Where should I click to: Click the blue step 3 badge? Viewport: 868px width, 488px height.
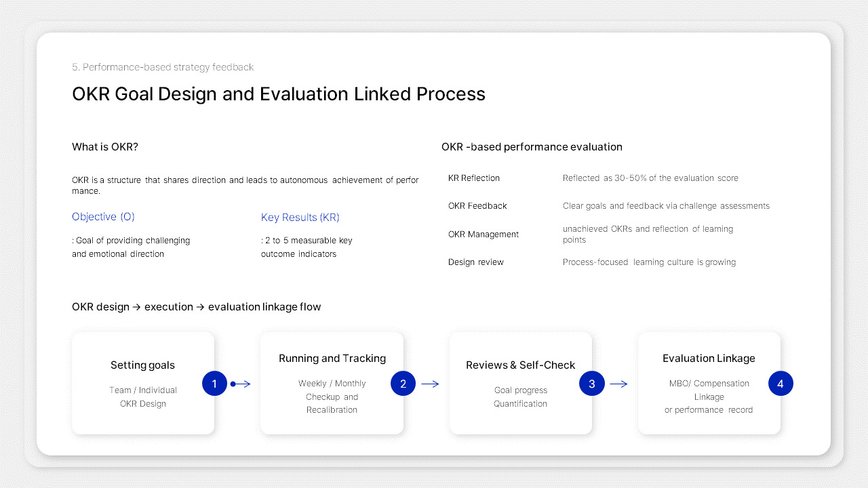(591, 383)
